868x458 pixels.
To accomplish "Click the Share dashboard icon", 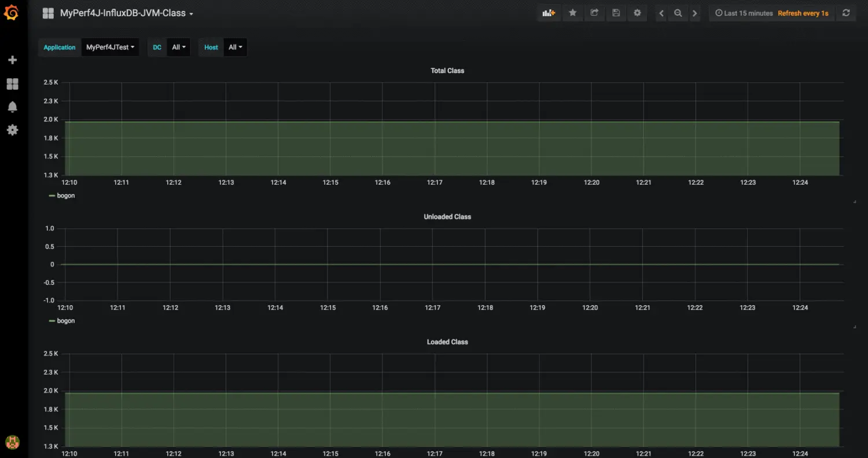I will 594,13.
